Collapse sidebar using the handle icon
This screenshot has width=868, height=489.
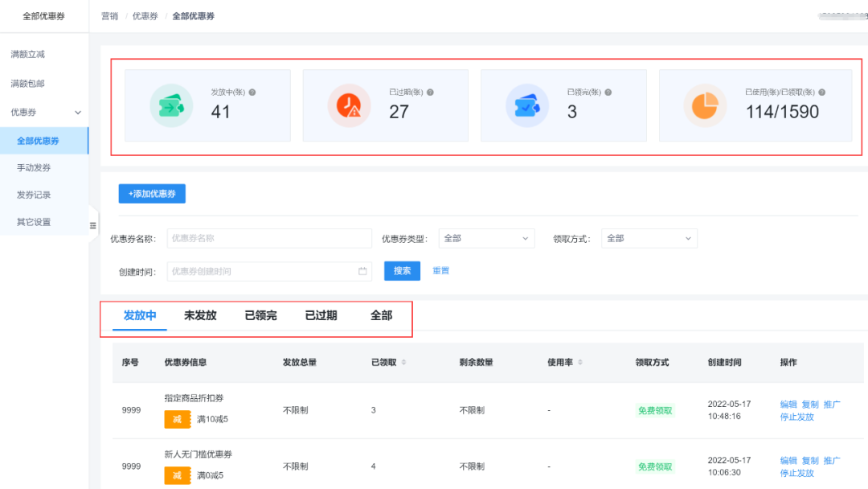93,225
